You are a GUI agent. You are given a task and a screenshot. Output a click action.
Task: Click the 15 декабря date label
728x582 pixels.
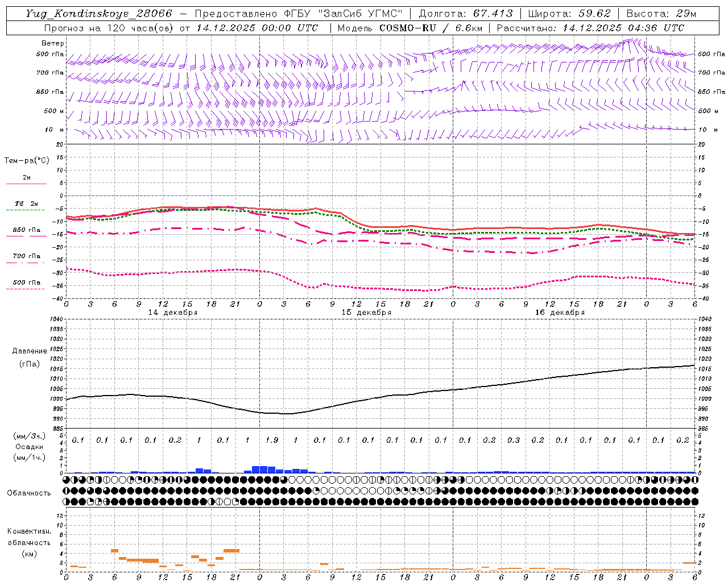pos(366,313)
